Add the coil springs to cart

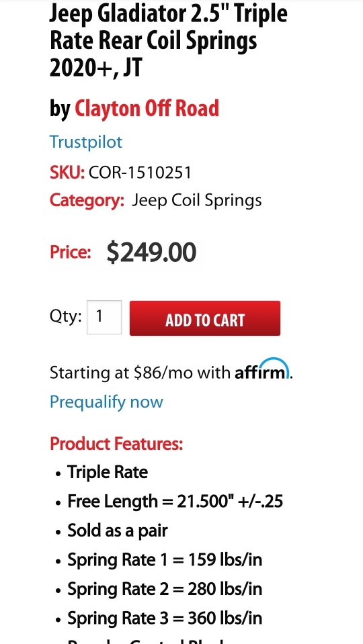click(205, 318)
